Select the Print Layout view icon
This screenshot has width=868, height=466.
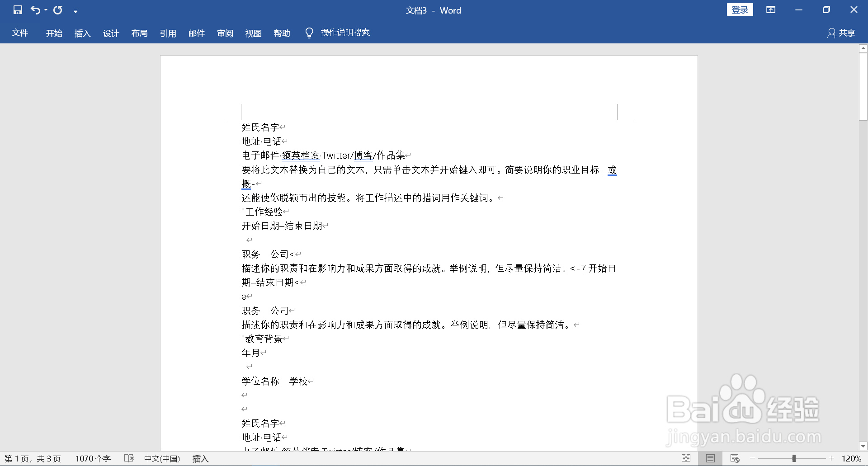pyautogui.click(x=710, y=458)
